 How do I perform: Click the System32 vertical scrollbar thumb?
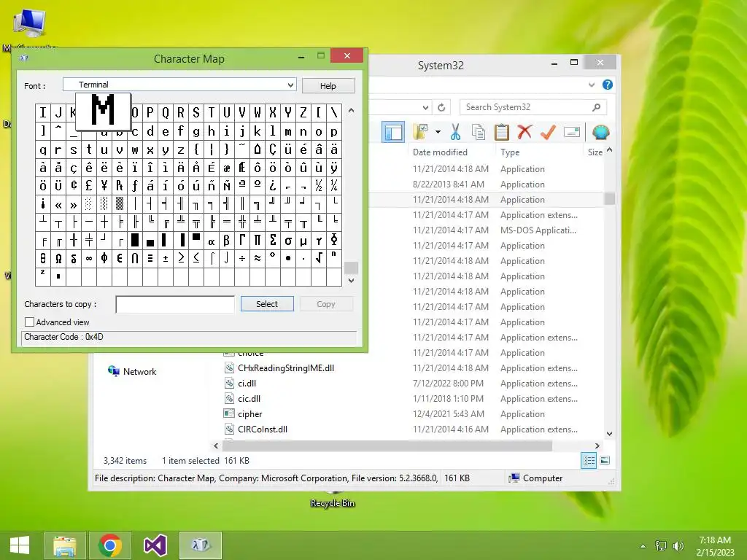[x=609, y=198]
